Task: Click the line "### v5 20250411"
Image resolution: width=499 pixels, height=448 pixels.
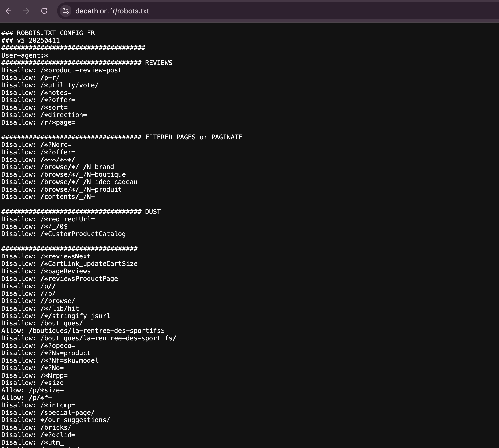Action: coord(31,40)
